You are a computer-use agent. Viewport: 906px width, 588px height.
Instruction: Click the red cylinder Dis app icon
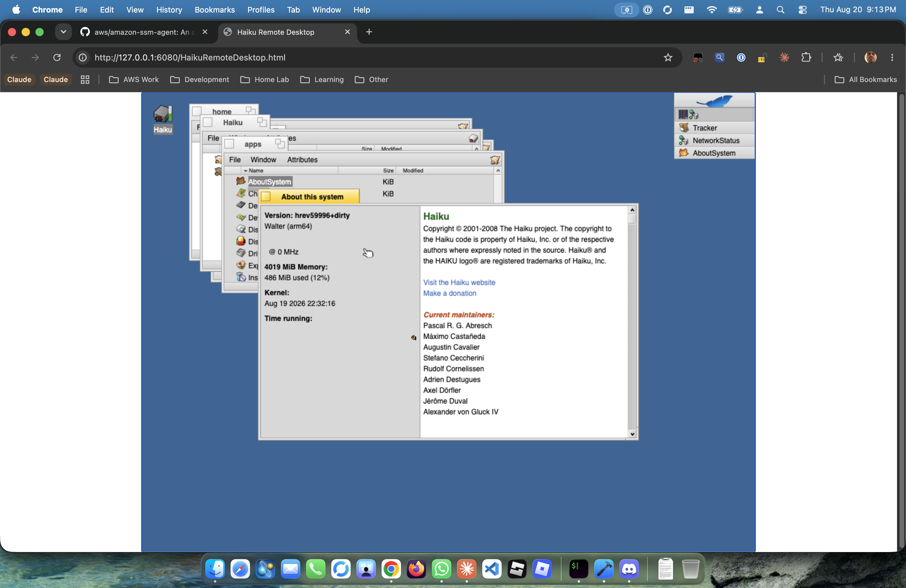[241, 241]
